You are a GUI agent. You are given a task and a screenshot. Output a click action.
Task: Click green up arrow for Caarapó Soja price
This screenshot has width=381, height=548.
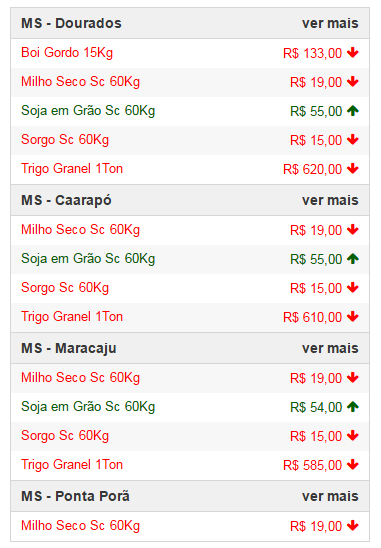353,259
